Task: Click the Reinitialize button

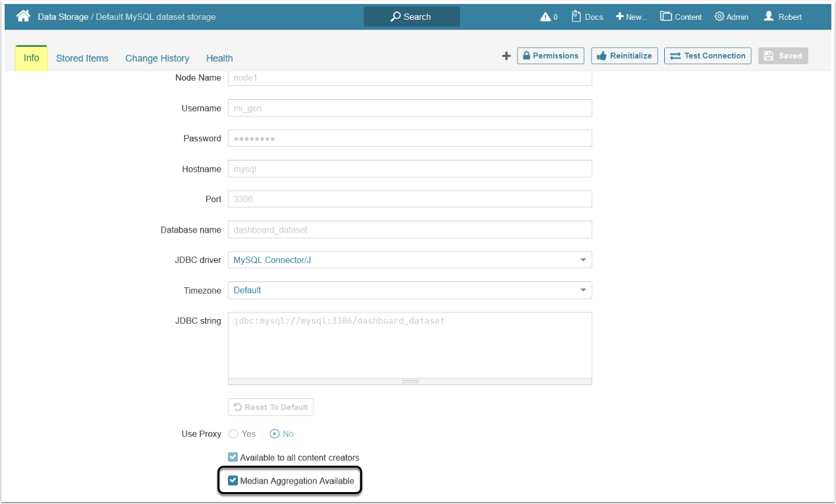Action: point(624,56)
